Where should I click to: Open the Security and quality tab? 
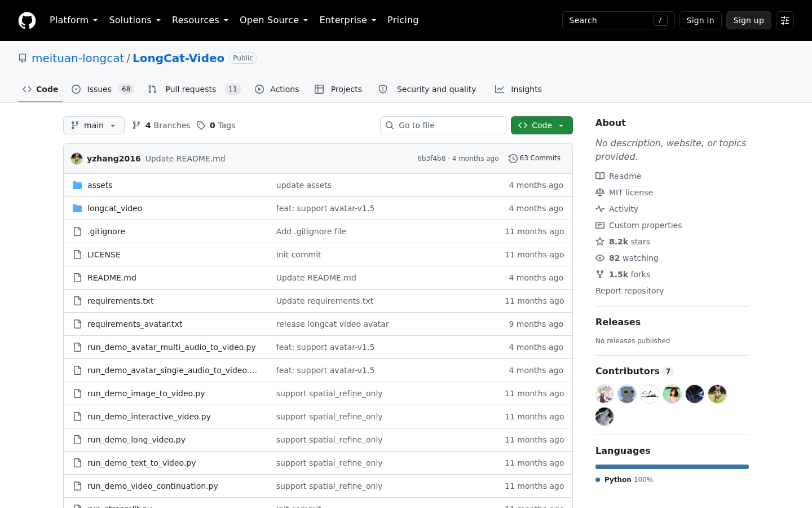(427, 89)
